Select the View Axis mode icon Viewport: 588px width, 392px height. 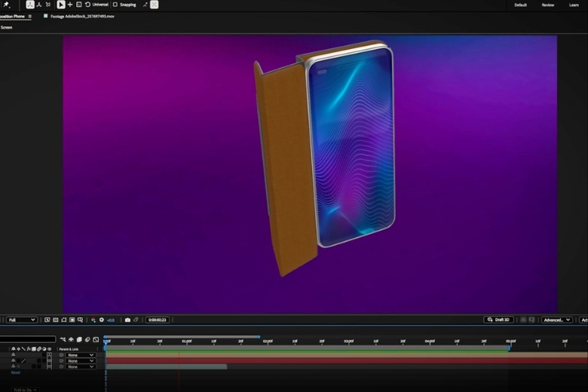[x=48, y=5]
